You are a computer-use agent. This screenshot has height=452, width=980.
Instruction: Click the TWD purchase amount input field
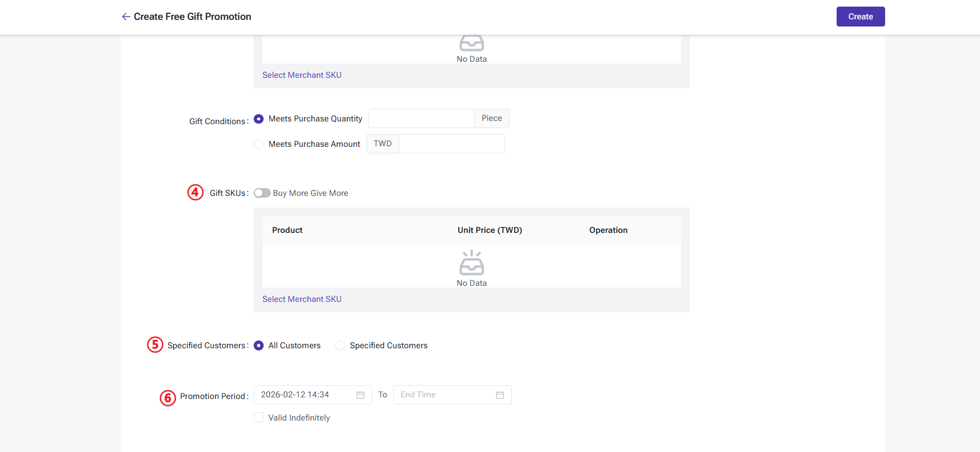coord(451,144)
